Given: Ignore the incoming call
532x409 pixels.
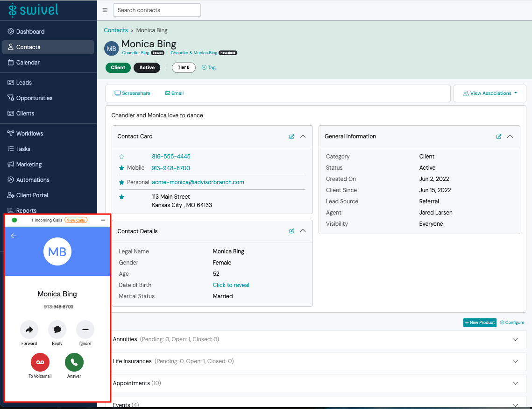Looking at the screenshot, I should pyautogui.click(x=85, y=330).
